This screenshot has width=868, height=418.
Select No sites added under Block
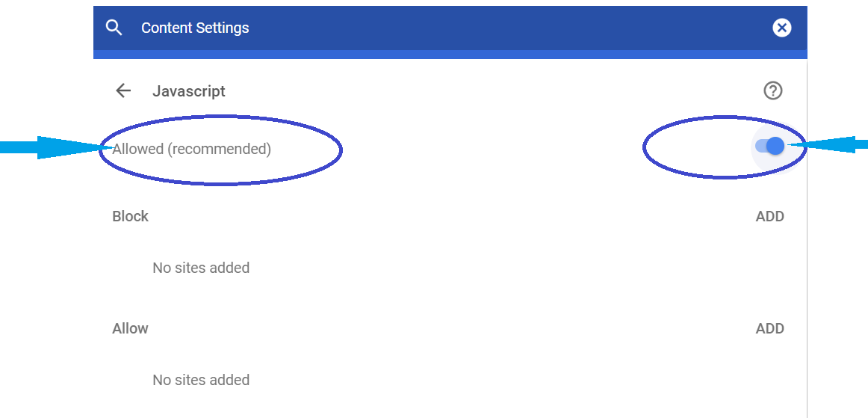201,268
